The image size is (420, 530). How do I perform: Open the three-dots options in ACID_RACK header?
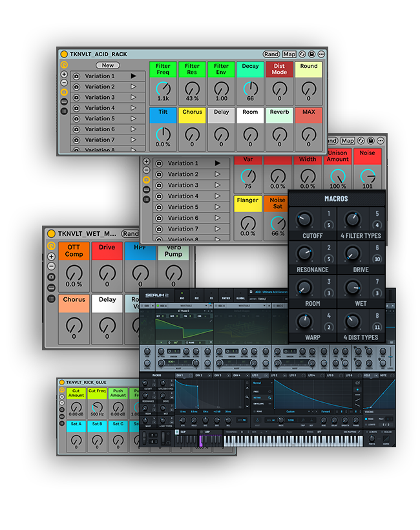coord(321,54)
